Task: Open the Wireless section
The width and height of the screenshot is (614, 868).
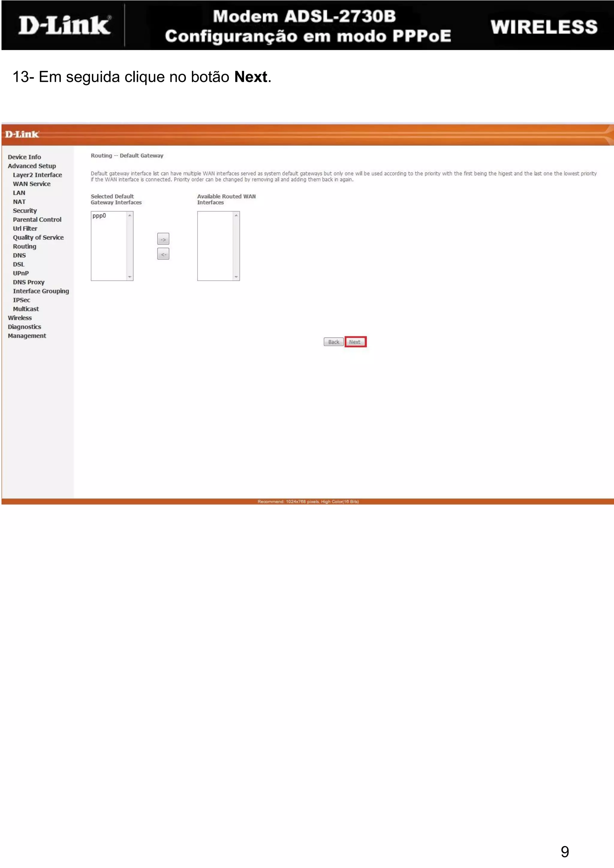Action: tap(20, 318)
